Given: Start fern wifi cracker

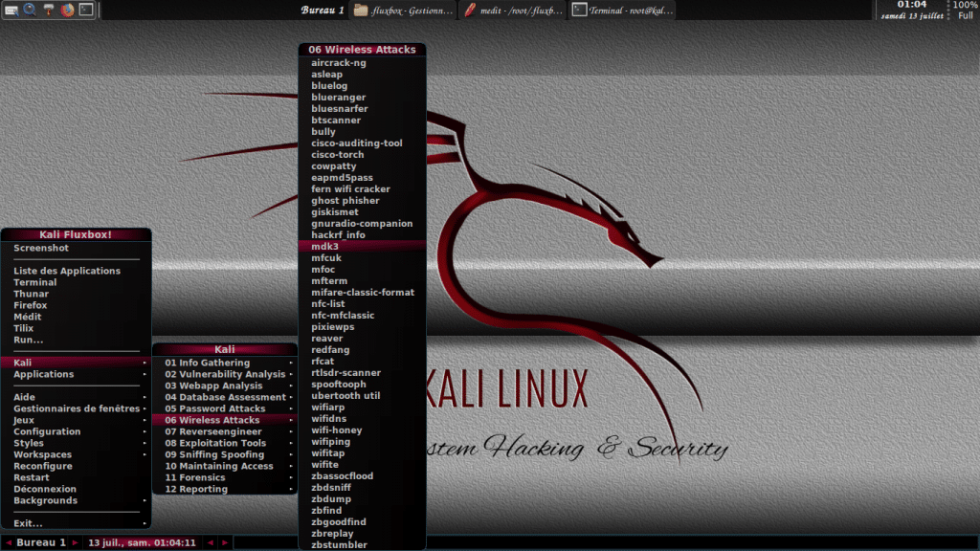Looking at the screenshot, I should point(363,189).
